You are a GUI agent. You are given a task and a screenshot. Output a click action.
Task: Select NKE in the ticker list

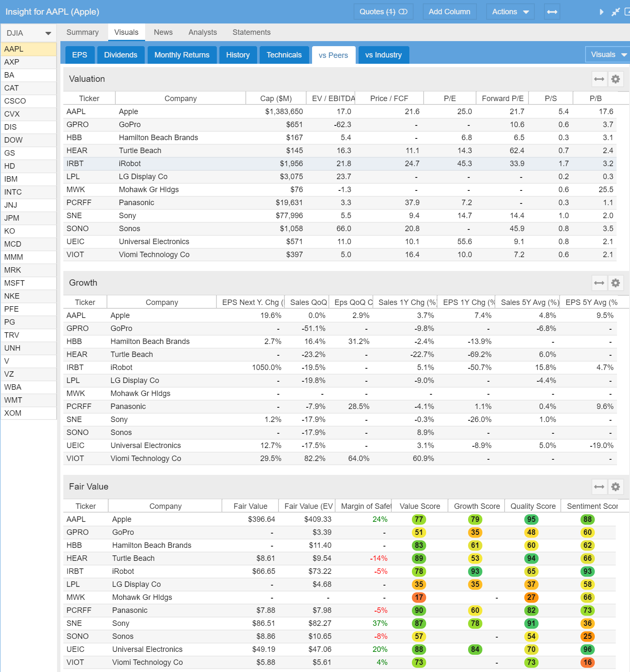click(29, 296)
